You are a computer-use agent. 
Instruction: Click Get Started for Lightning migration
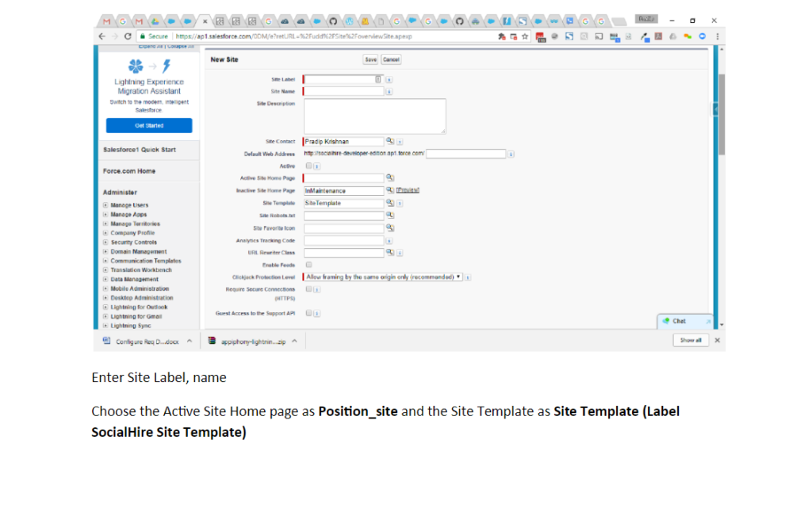coord(149,126)
